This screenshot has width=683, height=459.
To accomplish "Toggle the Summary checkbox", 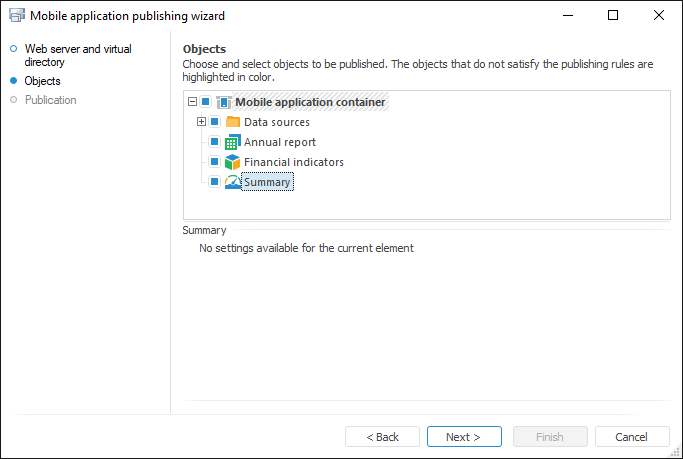I will pyautogui.click(x=214, y=182).
